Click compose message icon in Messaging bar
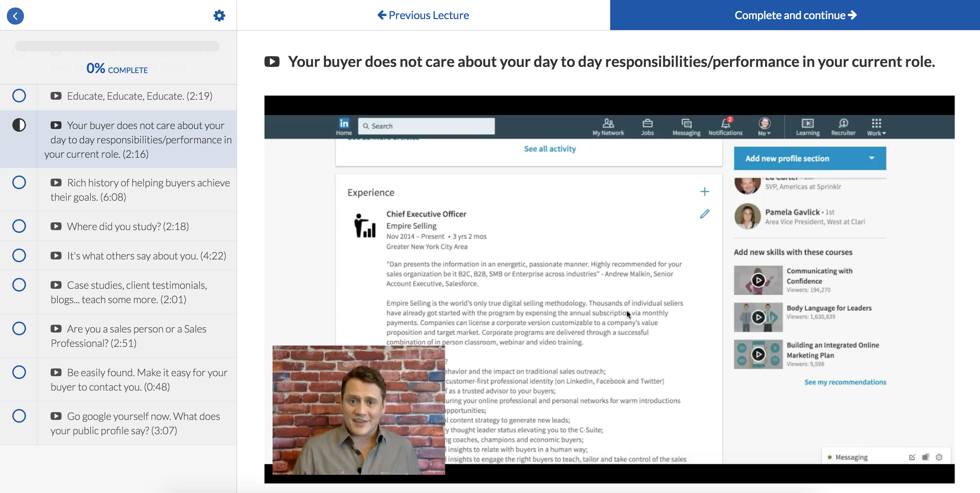Screen dimensions: 980x493 coord(912,457)
